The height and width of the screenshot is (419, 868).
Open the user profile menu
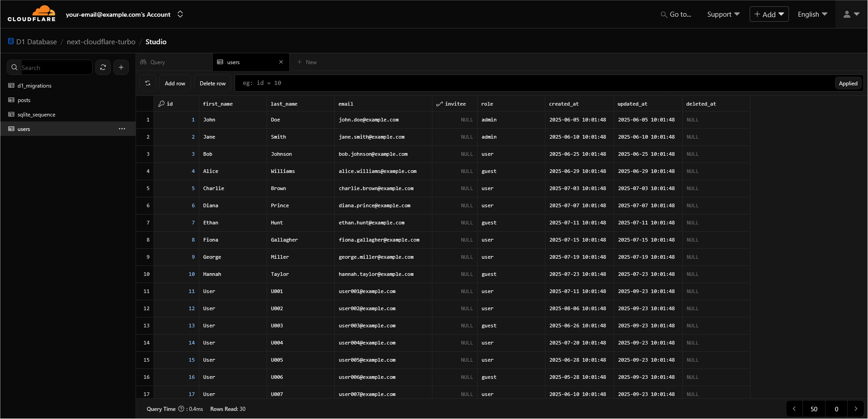[x=851, y=14]
